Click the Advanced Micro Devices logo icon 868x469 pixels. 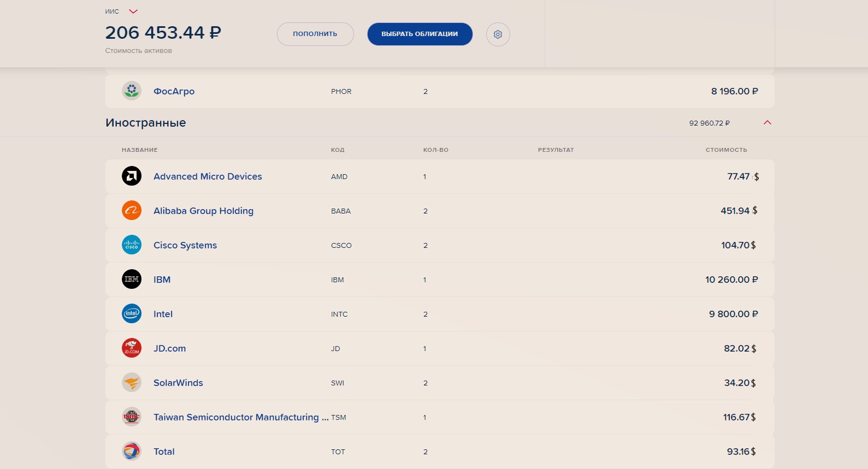pos(132,176)
